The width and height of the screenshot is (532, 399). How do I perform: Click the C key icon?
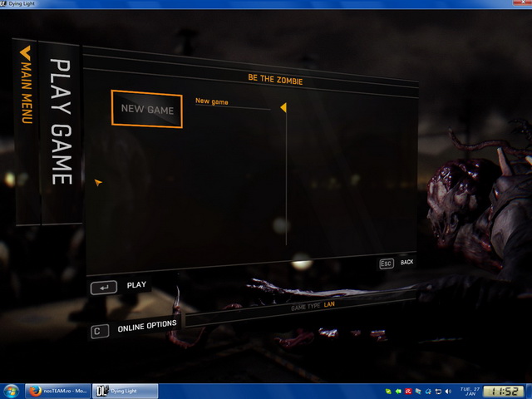tap(100, 332)
